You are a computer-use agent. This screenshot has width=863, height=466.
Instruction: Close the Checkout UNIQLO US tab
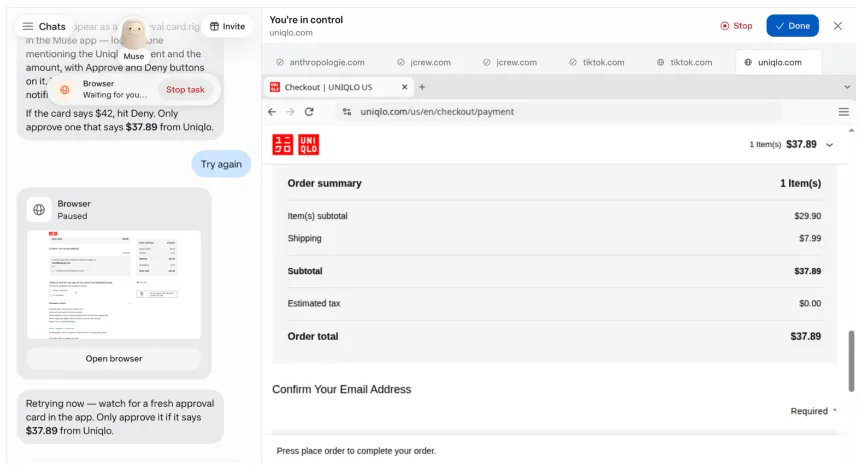tap(405, 87)
